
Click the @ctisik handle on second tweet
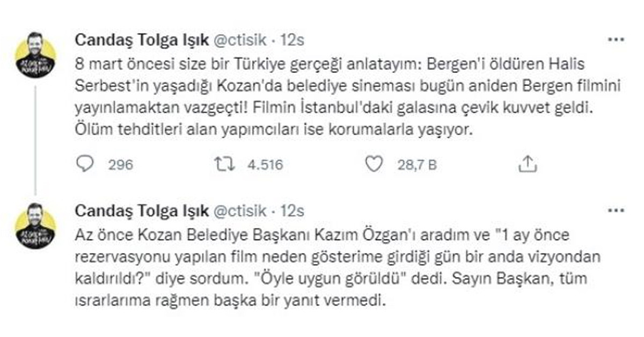click(x=240, y=210)
